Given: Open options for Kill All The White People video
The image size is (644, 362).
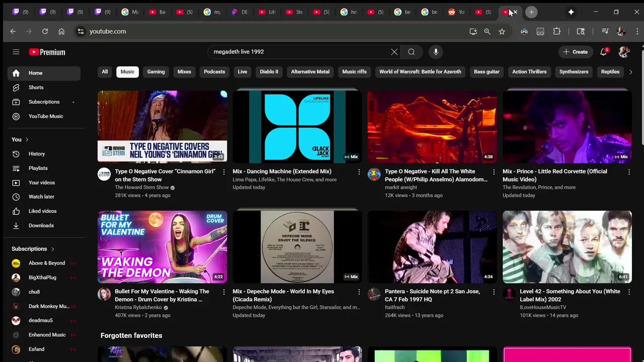Looking at the screenshot, I should pyautogui.click(x=494, y=172).
